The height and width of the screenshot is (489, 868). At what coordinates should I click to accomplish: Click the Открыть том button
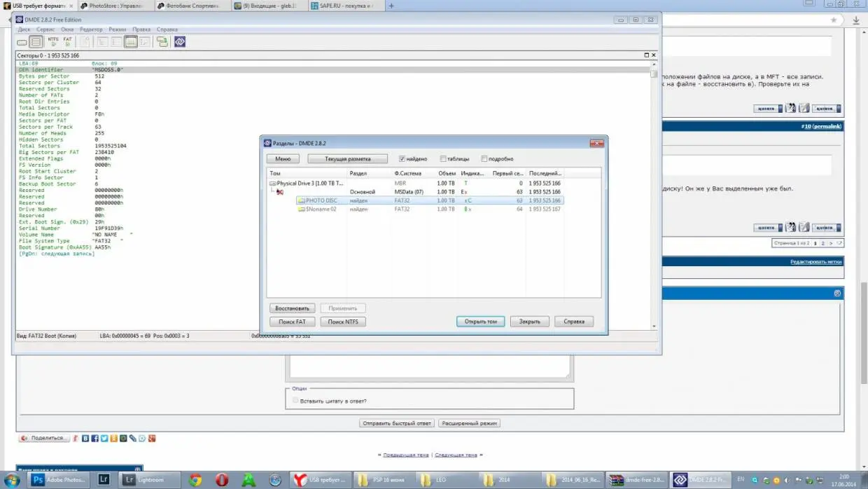(480, 322)
